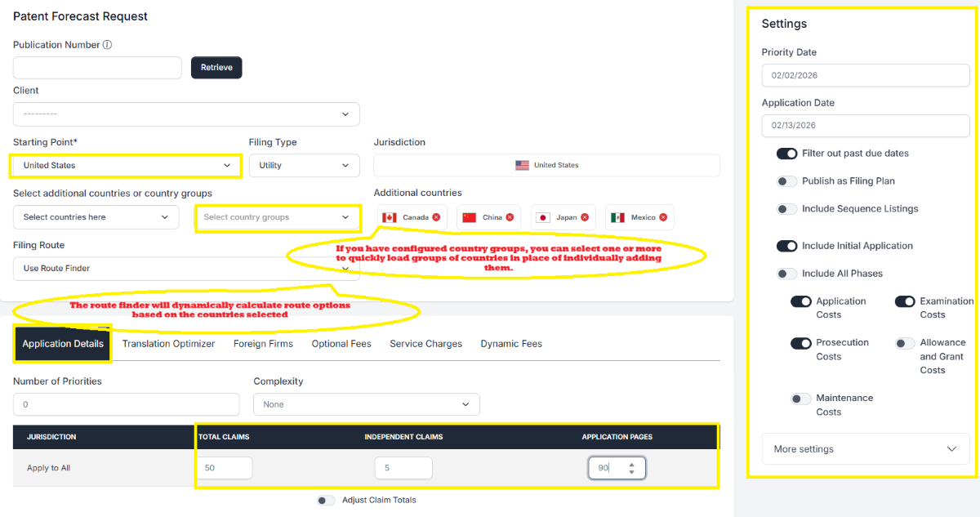Remove Canada from additional countries
980x517 pixels.
click(x=436, y=217)
